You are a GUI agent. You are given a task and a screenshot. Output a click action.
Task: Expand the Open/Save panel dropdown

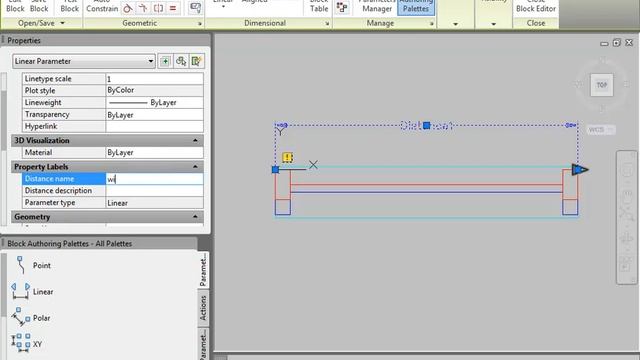pyautogui.click(x=62, y=23)
